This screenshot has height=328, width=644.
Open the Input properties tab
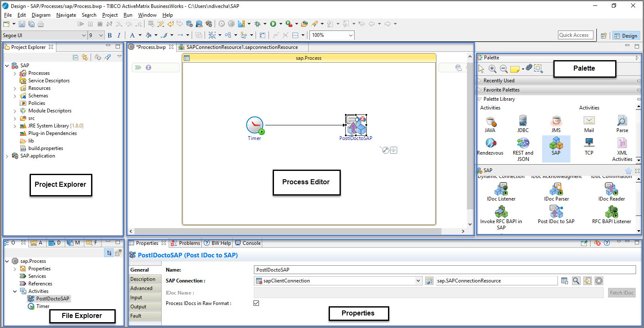(x=145, y=297)
